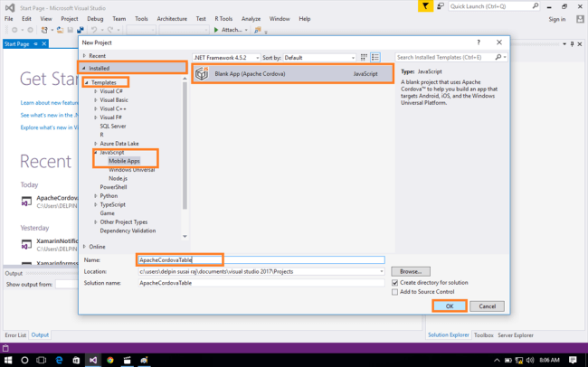Expand the Python node
The height and width of the screenshot is (367, 588).
coord(96,195)
